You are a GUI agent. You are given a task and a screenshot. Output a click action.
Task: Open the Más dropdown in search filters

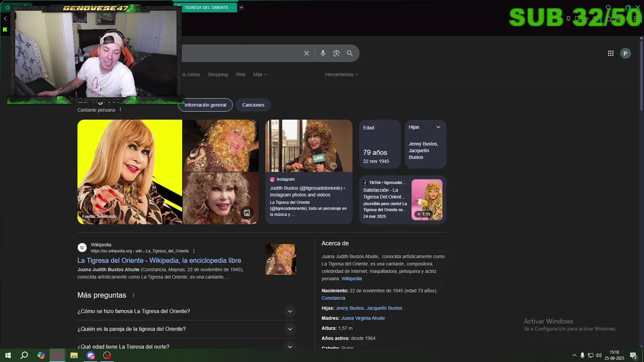pos(260,74)
